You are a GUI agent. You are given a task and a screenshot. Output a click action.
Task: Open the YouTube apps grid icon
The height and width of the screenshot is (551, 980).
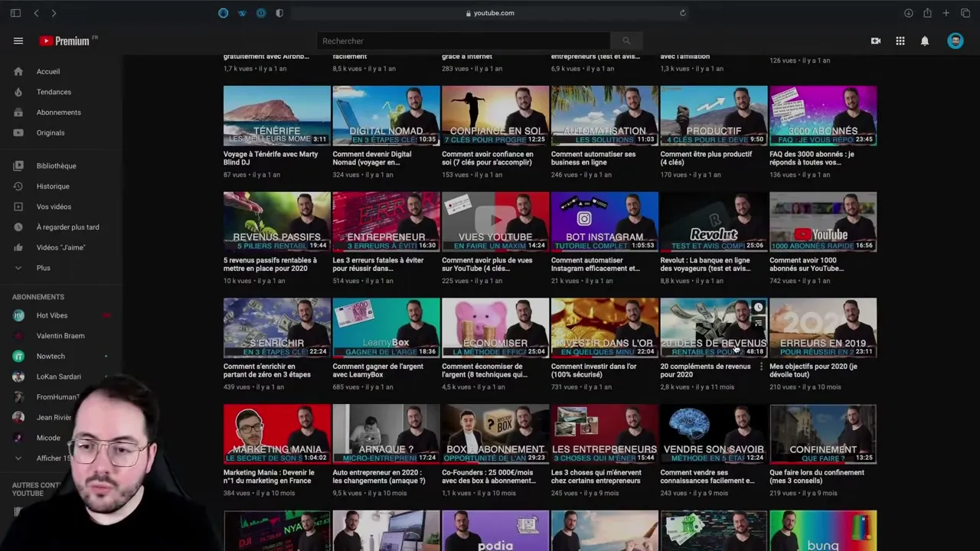[x=900, y=41]
